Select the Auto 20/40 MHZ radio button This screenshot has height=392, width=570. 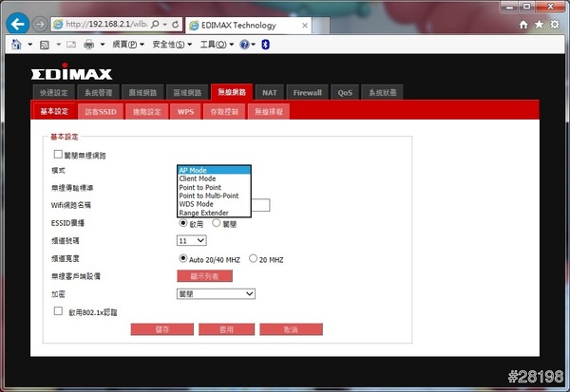(x=183, y=258)
